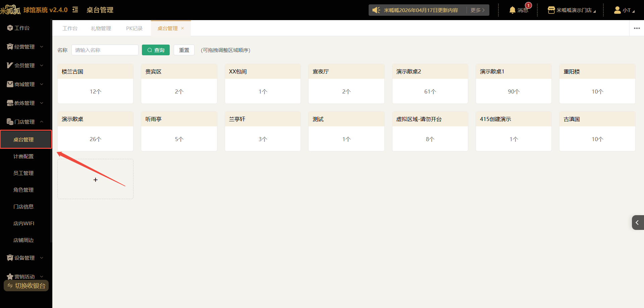This screenshot has width=644, height=308.
Task: Expand the 商城管理 submenu chevron
Action: pyautogui.click(x=42, y=84)
